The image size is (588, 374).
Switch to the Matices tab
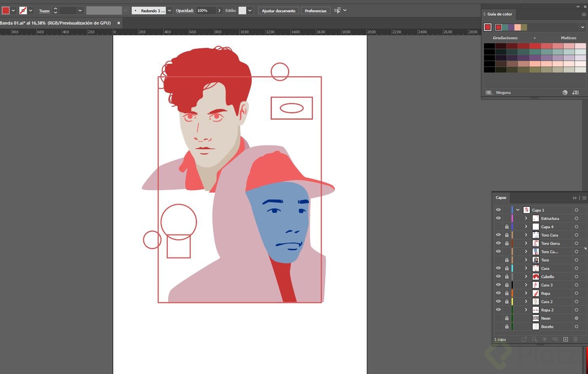coord(569,38)
